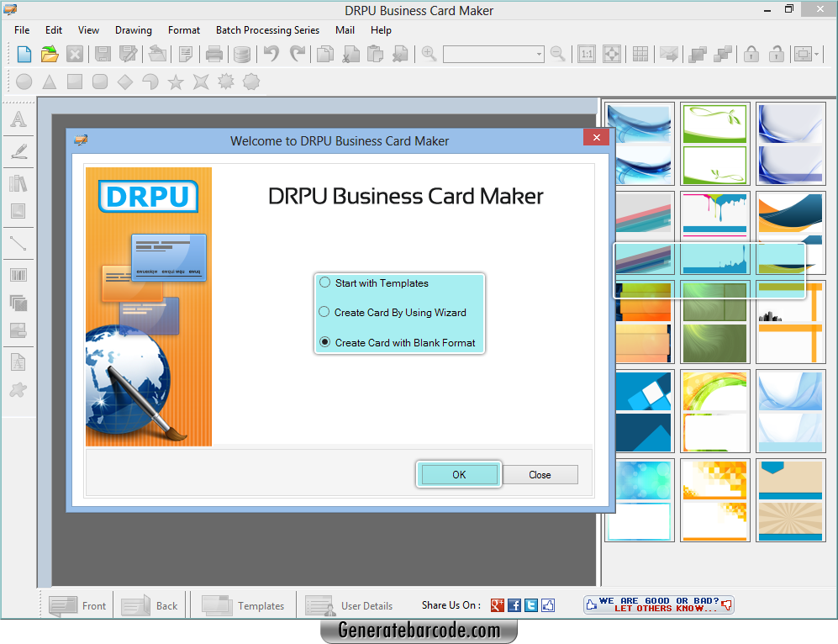The image size is (838, 644).
Task: Click the Google Plus share icon
Action: (498, 605)
